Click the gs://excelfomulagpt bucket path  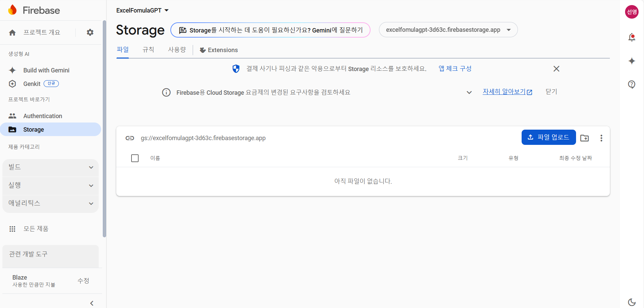203,138
